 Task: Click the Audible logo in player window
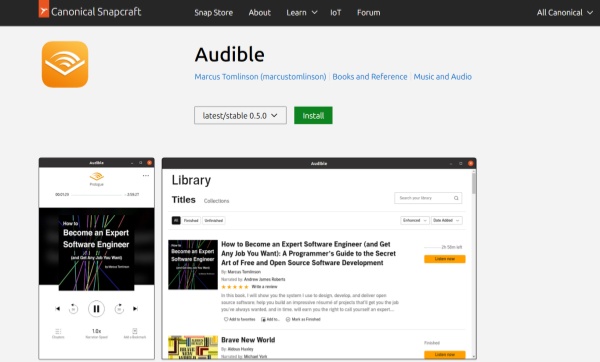[x=96, y=176]
